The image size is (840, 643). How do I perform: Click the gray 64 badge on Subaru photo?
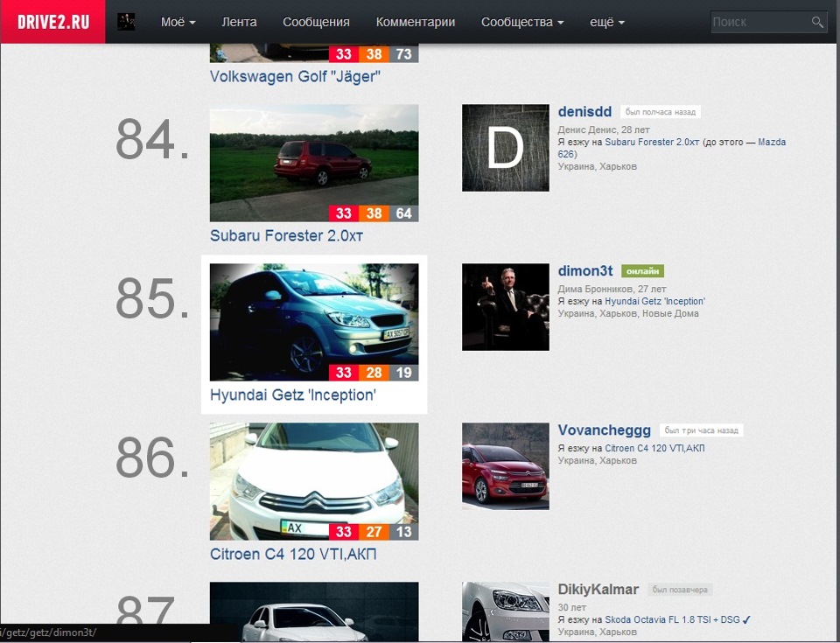pos(404,213)
